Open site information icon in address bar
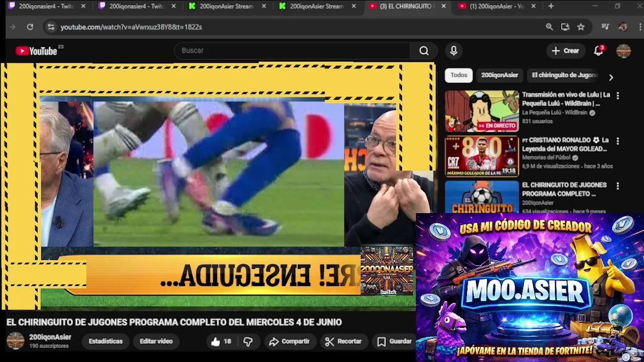Viewport: 644px width, 362px height. (x=50, y=27)
